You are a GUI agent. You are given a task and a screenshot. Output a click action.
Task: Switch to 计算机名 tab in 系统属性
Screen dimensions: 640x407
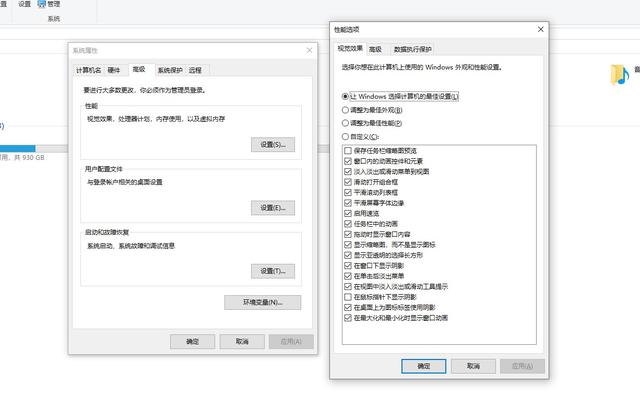88,70
